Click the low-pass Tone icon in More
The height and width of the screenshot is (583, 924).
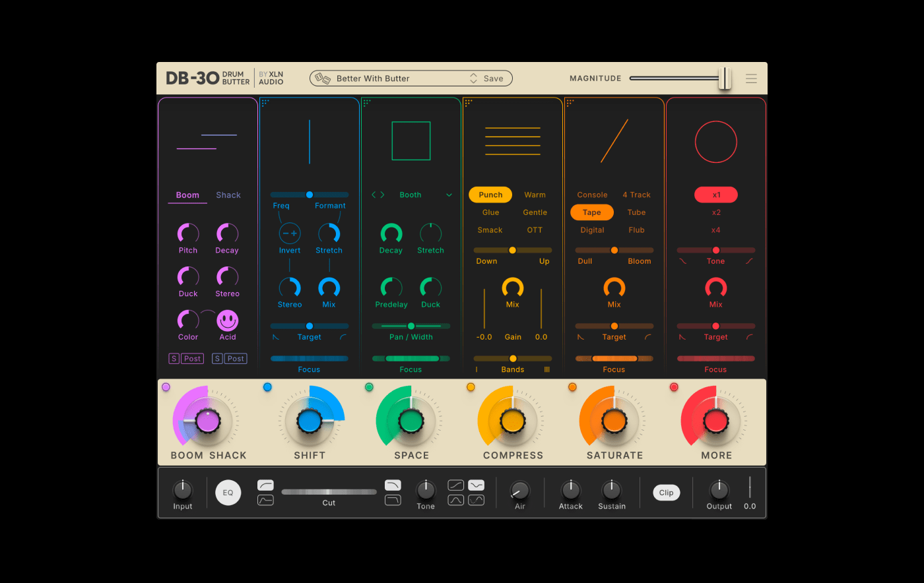click(682, 261)
